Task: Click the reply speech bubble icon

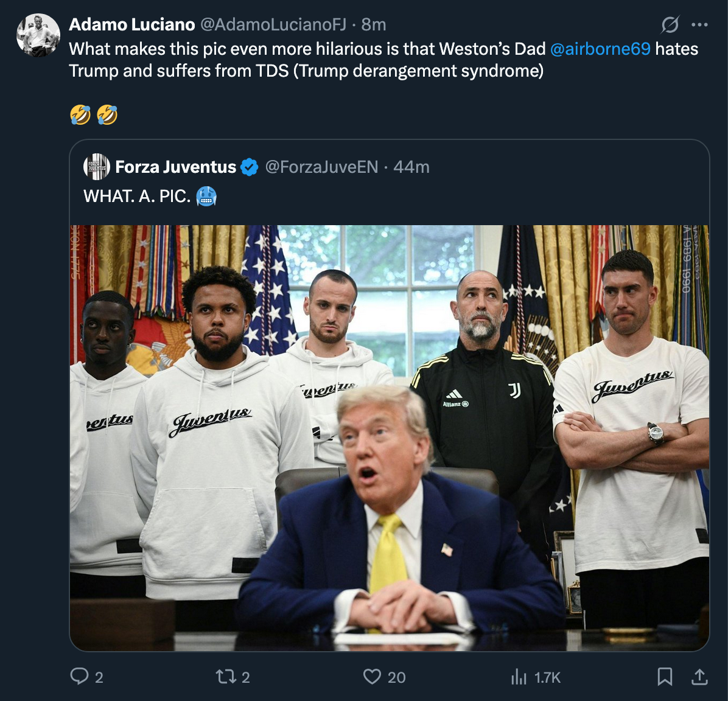Action: [79, 677]
